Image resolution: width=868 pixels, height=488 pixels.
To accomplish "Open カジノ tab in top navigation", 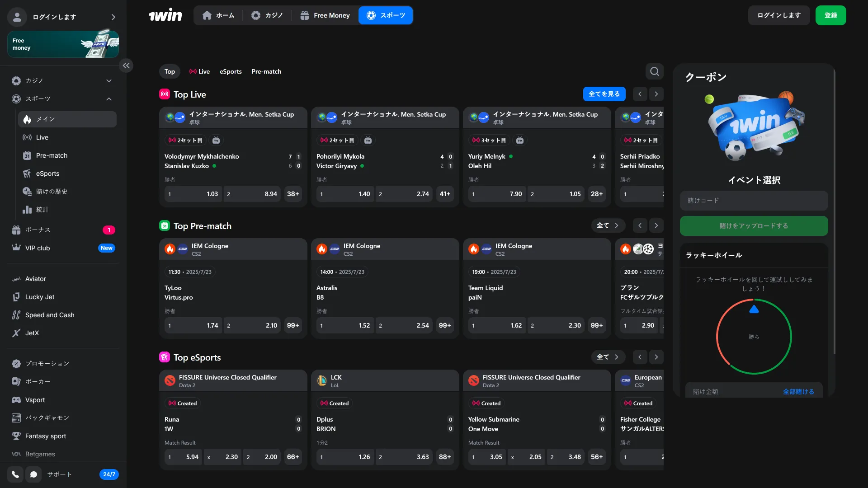I will pyautogui.click(x=267, y=15).
